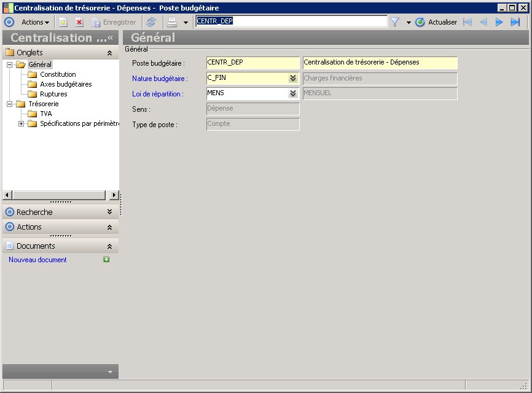Open the filter dropdown arrow
Viewport: 532px width, 393px height.
point(409,23)
